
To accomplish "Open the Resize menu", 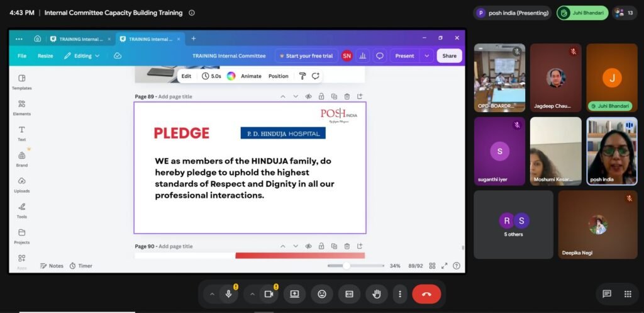I will (x=45, y=56).
